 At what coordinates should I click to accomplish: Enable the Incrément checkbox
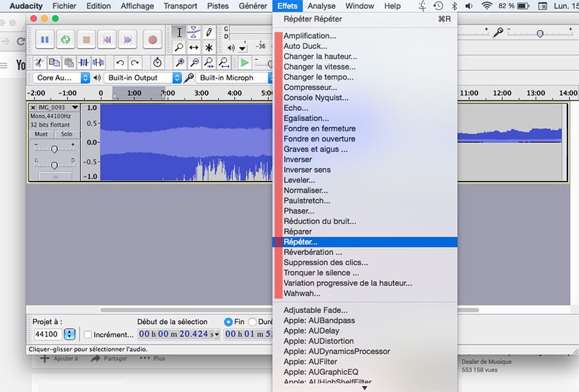(x=88, y=334)
